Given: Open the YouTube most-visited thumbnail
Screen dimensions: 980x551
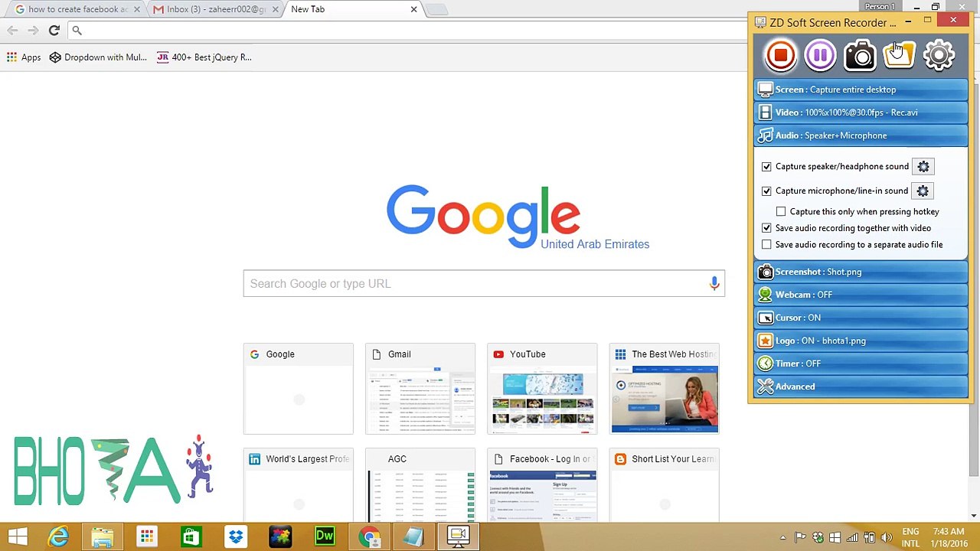Looking at the screenshot, I should tap(542, 389).
